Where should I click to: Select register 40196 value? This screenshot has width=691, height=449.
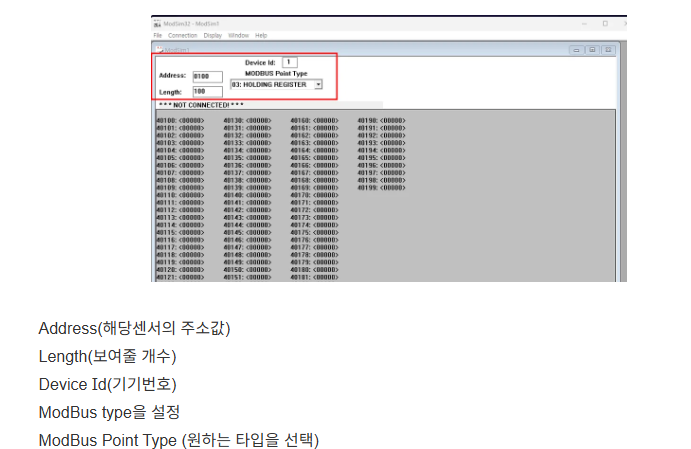click(393, 165)
